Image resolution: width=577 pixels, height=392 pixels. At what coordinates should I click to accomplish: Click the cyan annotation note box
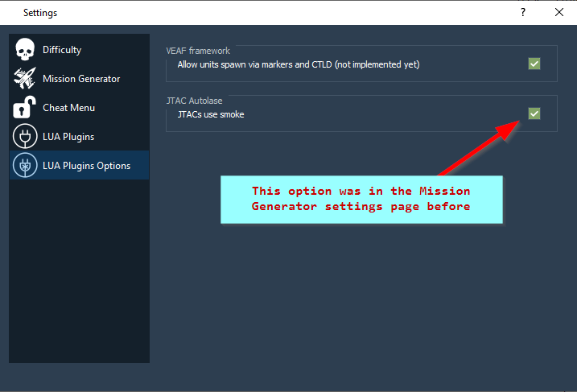click(361, 199)
